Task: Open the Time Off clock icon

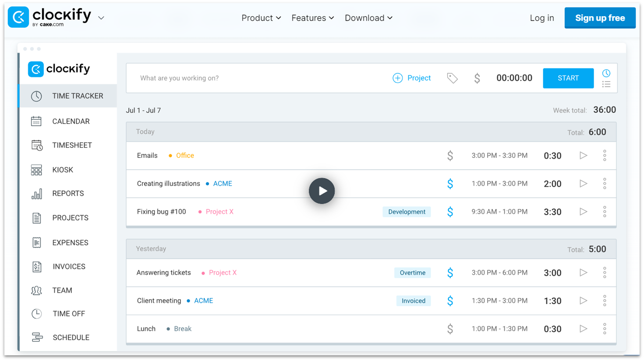Action: click(x=37, y=314)
